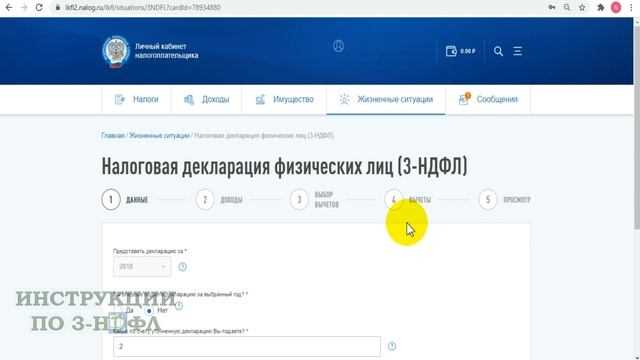
Task: Click help icon beside correction number field
Action: [392, 347]
